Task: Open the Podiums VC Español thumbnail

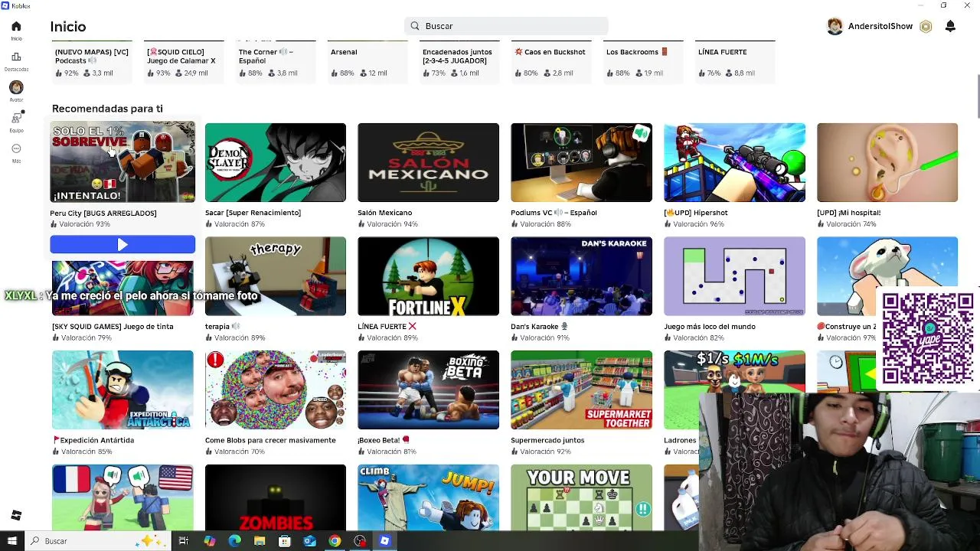Action: [x=581, y=162]
